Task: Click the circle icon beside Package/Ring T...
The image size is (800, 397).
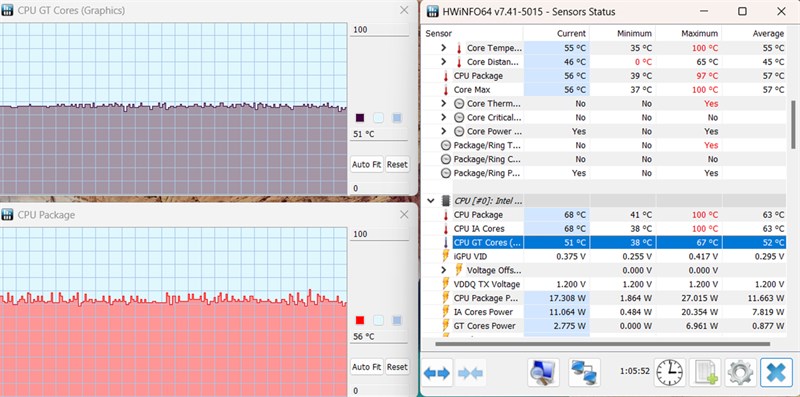Action: (446, 145)
